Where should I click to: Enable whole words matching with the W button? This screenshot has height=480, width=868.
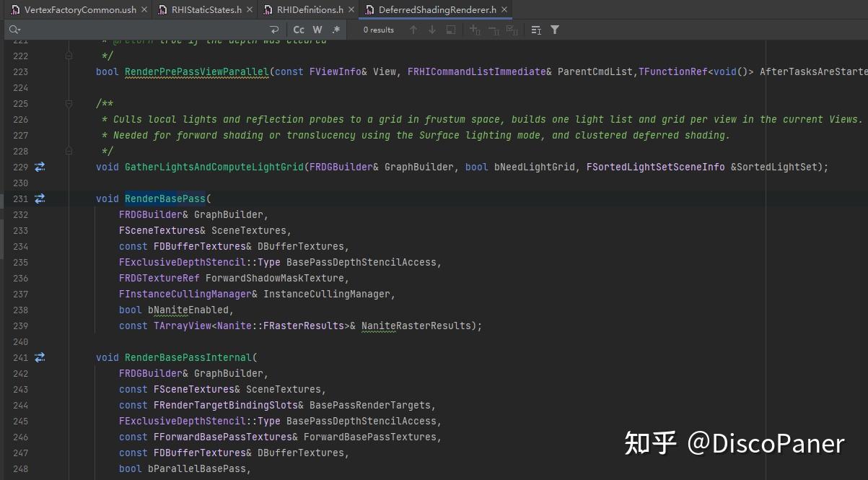[x=317, y=30]
